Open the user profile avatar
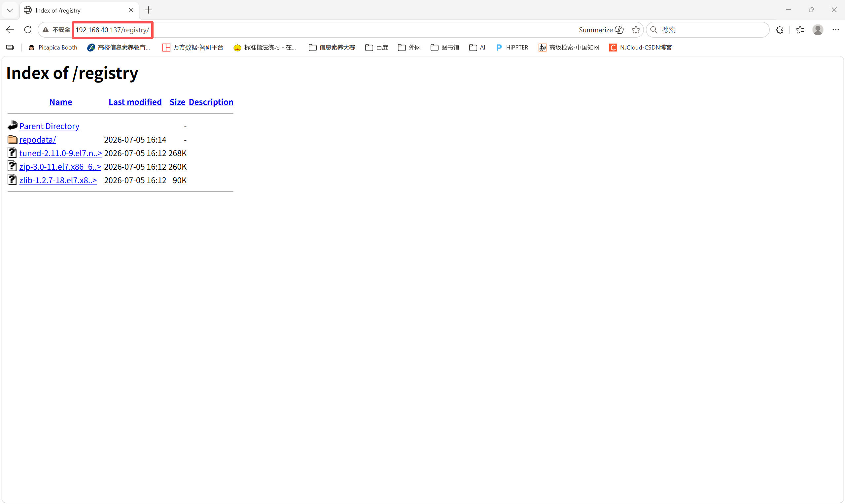Screen dimensions: 845x504 tap(818, 30)
